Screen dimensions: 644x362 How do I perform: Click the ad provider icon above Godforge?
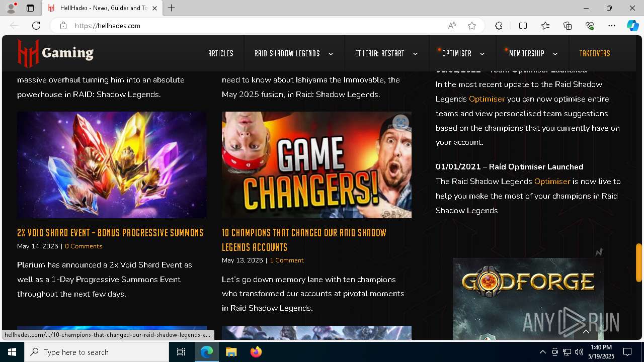pos(599,252)
